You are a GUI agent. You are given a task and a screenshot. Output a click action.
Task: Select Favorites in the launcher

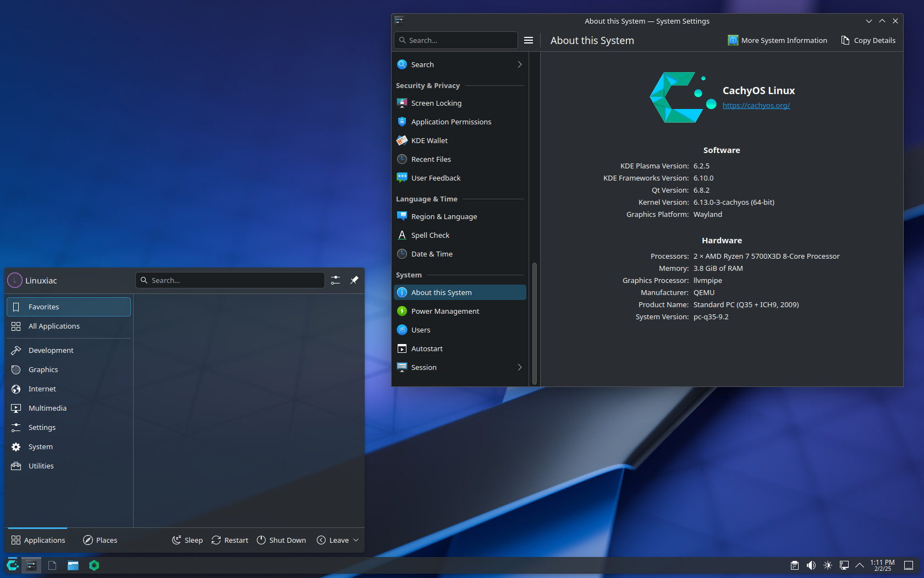tap(69, 307)
